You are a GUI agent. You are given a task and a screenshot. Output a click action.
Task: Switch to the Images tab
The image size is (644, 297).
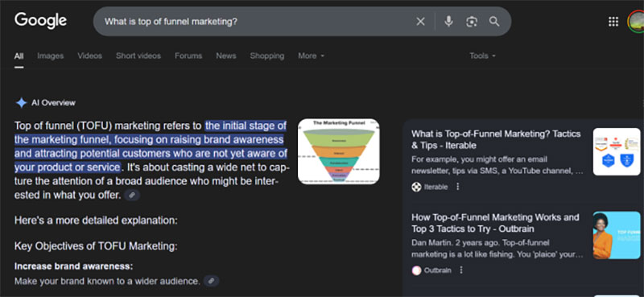pyautogui.click(x=51, y=56)
